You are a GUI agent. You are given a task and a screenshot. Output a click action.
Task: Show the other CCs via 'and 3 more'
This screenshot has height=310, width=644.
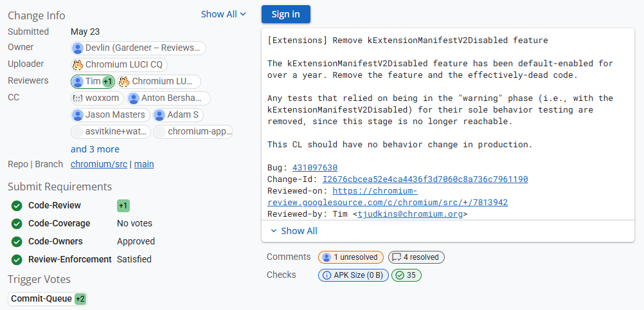pos(95,149)
